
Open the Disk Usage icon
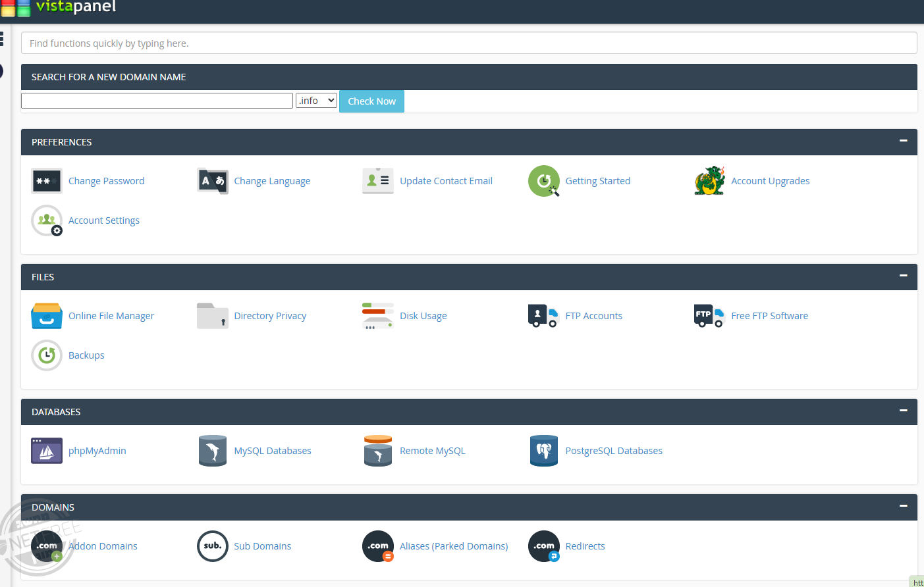pos(377,316)
